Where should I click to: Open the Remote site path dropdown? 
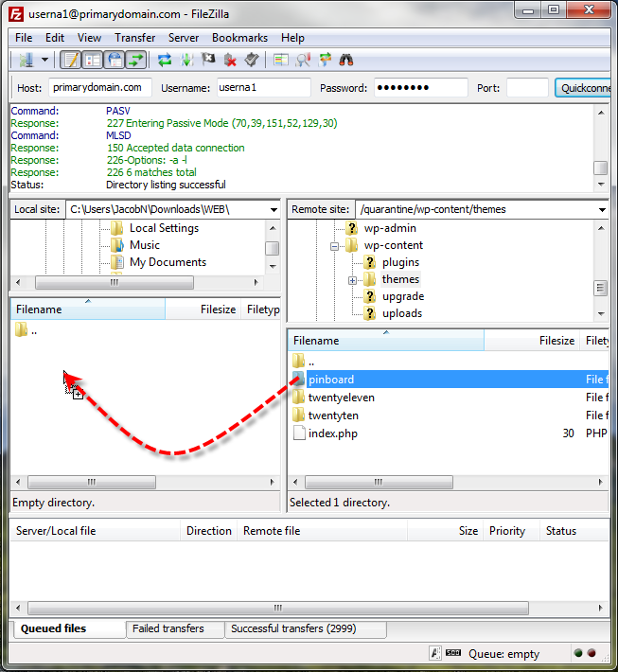pos(602,209)
